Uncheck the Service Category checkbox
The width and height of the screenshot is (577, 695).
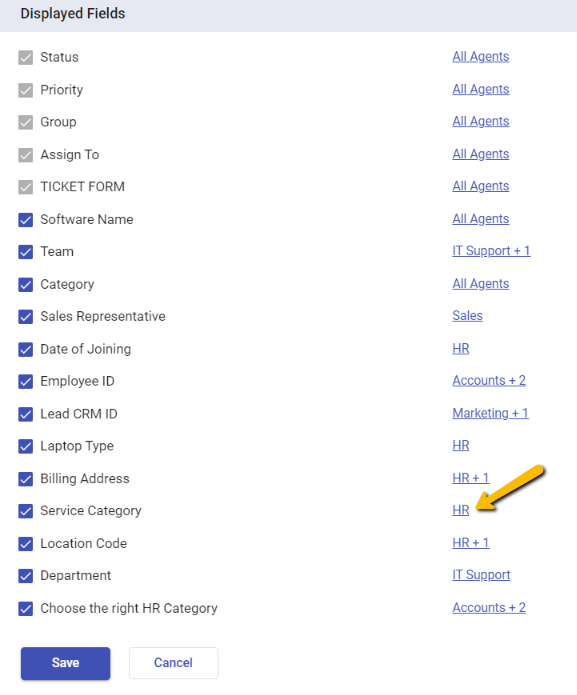[x=26, y=511]
